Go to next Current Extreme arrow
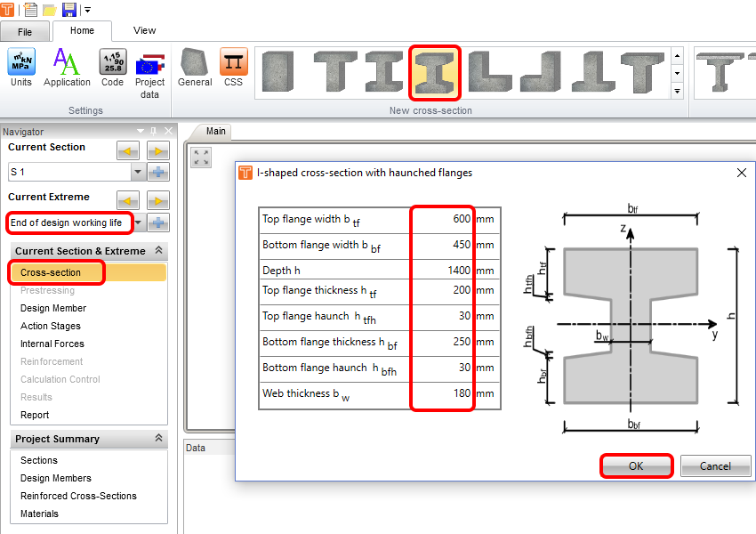756x534 pixels. (158, 201)
